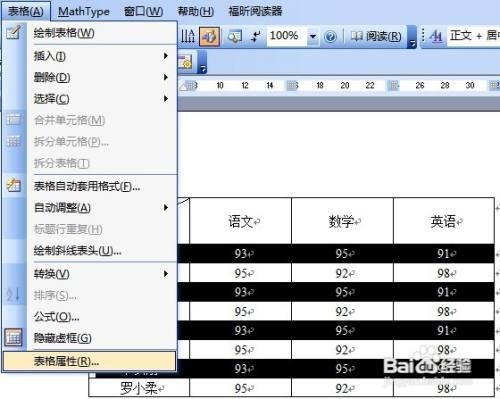Click the 92 cell in 罗小柔 row
Image resolution: width=500 pixels, height=399 pixels.
point(342,388)
